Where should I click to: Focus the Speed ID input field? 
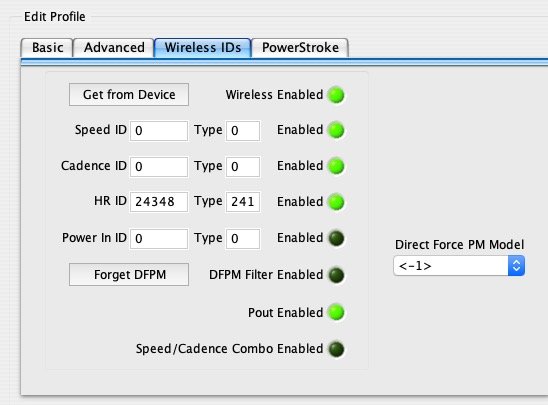[159, 131]
